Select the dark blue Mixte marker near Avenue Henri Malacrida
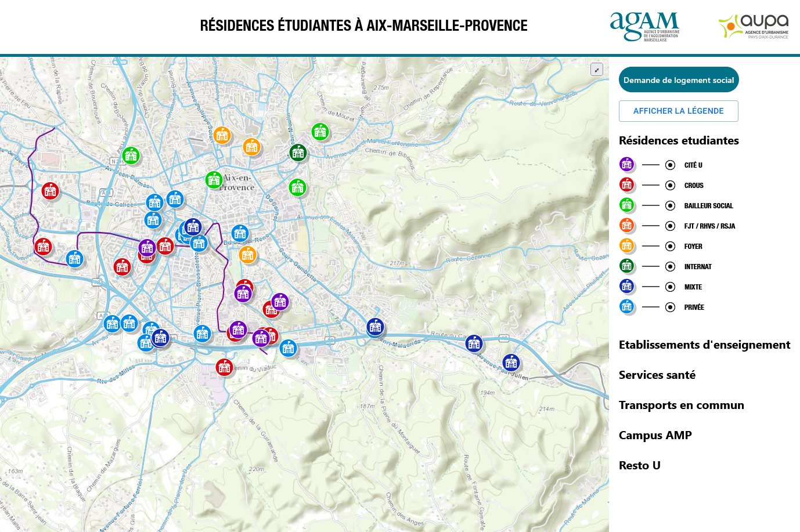 (376, 327)
